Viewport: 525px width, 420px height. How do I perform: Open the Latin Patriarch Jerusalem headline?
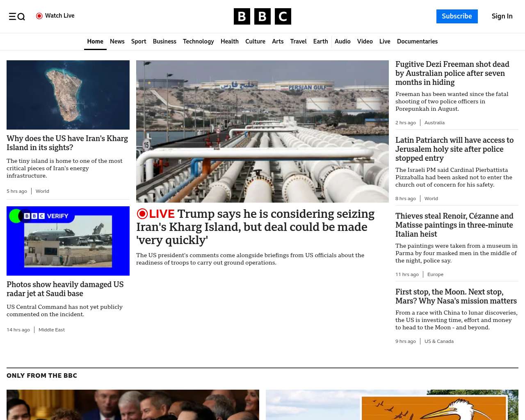454,149
